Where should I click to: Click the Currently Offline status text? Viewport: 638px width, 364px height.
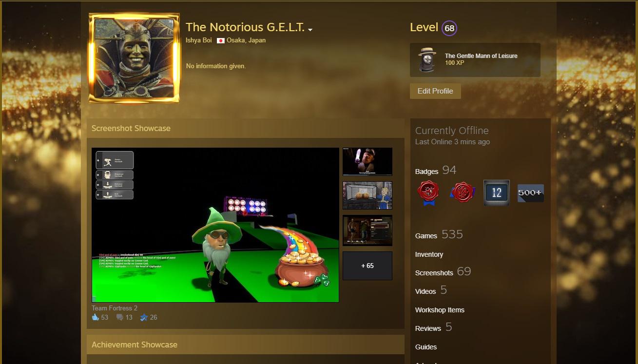coord(452,131)
